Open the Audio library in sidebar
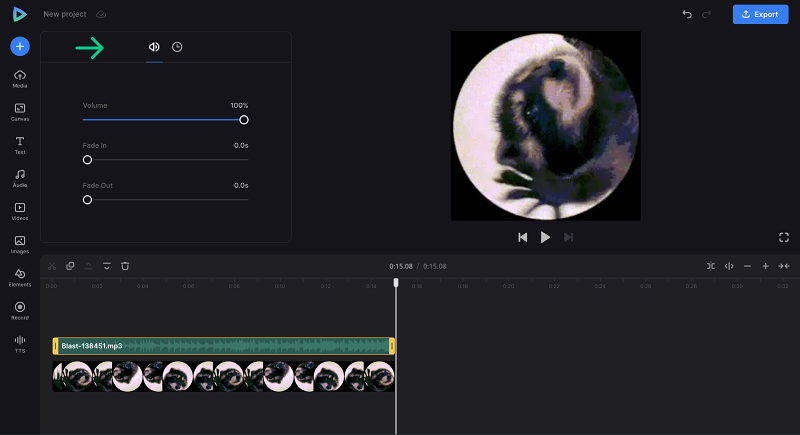This screenshot has width=800, height=435. [20, 178]
